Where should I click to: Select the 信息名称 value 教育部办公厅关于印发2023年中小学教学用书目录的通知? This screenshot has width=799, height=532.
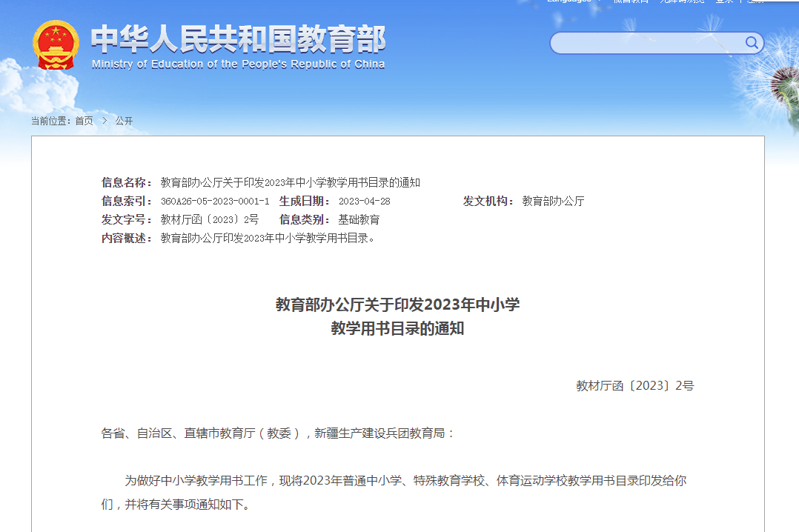291,182
